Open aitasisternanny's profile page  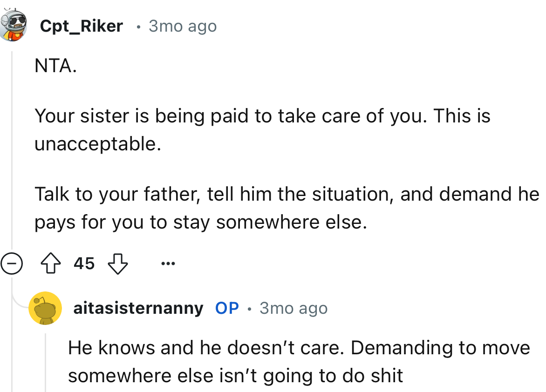pos(138,308)
